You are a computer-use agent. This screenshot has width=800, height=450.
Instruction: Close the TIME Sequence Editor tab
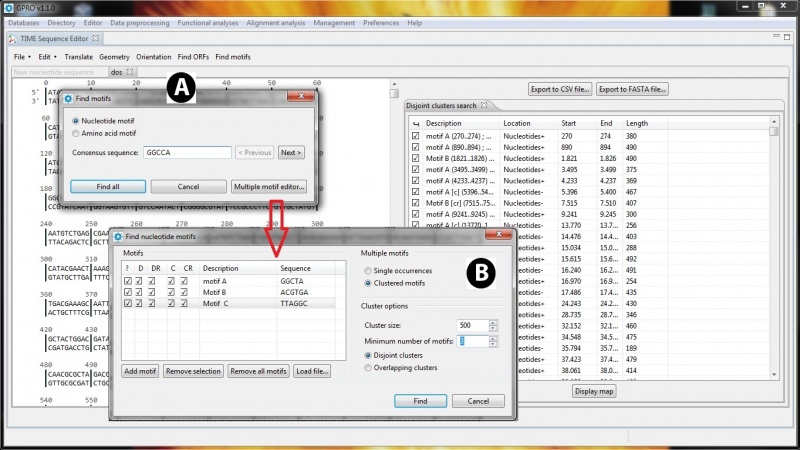(97, 38)
